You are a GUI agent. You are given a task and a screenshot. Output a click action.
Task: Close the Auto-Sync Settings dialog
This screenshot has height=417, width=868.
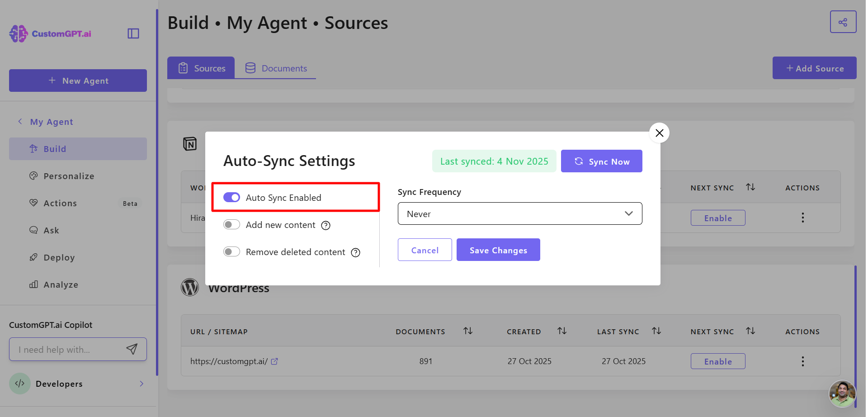pos(659,133)
